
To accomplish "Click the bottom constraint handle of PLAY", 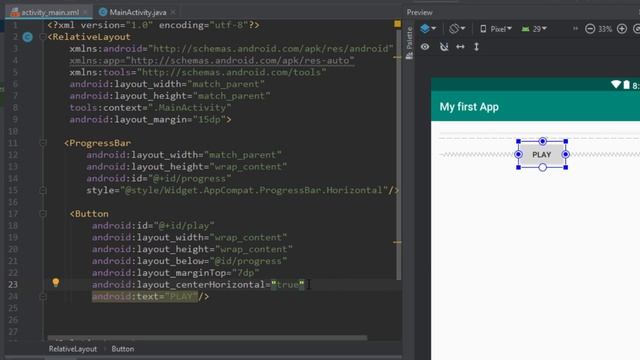I will pyautogui.click(x=542, y=167).
